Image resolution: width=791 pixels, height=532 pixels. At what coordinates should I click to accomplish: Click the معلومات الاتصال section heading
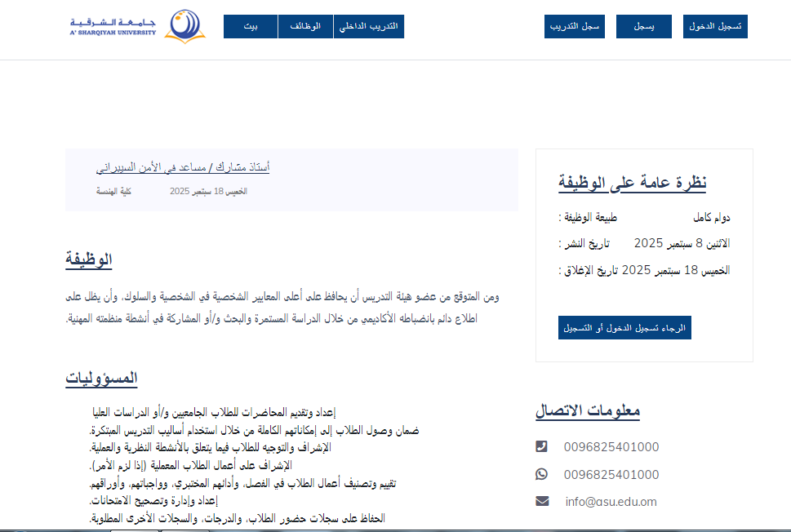point(587,410)
